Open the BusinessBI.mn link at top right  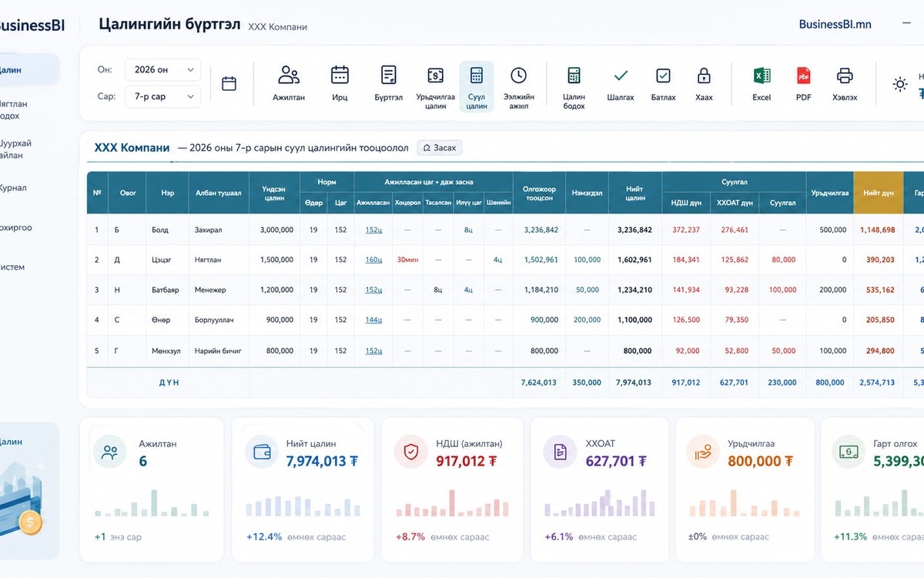point(835,24)
